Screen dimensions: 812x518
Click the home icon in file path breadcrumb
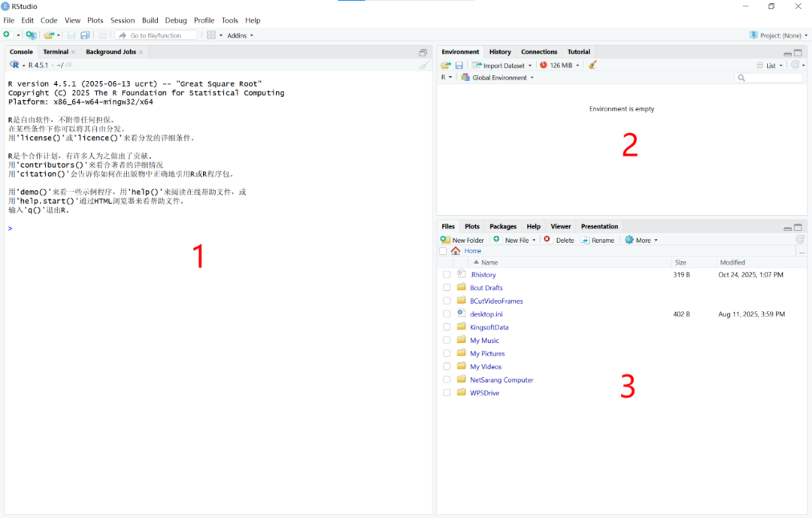[457, 250]
